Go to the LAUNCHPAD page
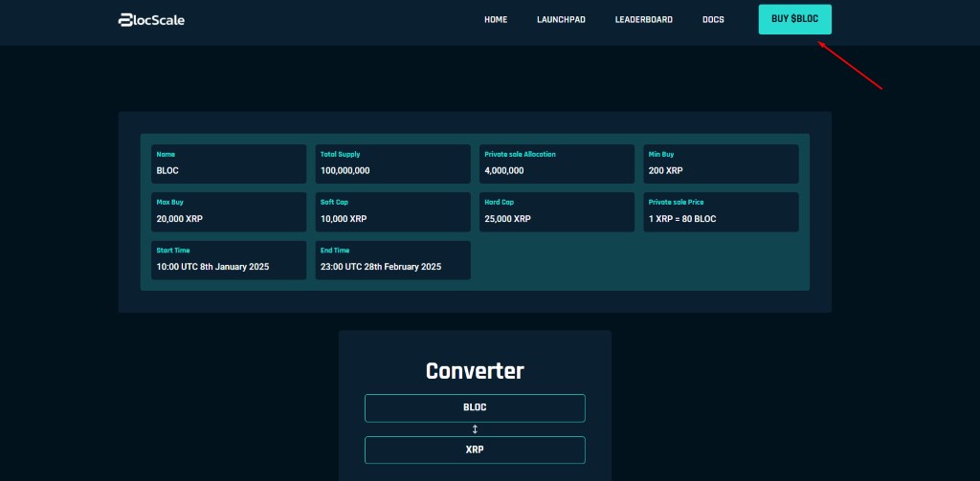The image size is (980, 481). pos(561,19)
